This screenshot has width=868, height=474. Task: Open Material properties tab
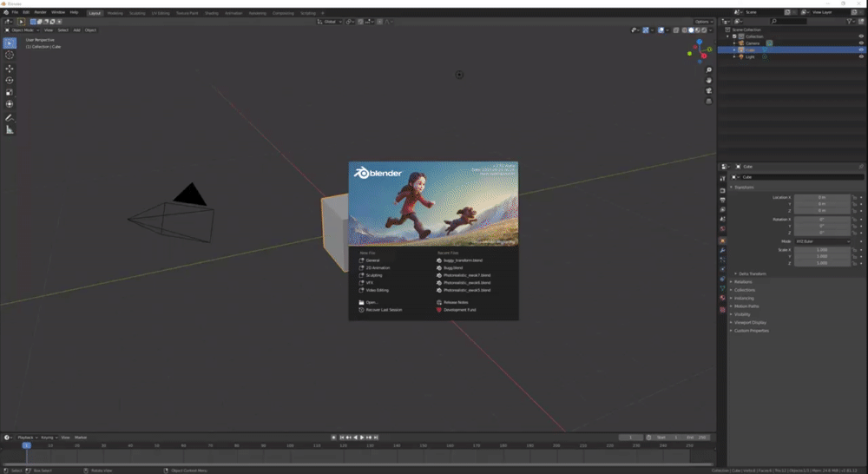click(x=722, y=298)
